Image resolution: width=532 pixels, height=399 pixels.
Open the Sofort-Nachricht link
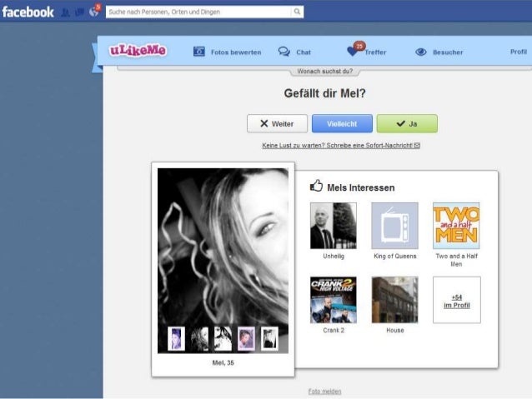coord(341,146)
